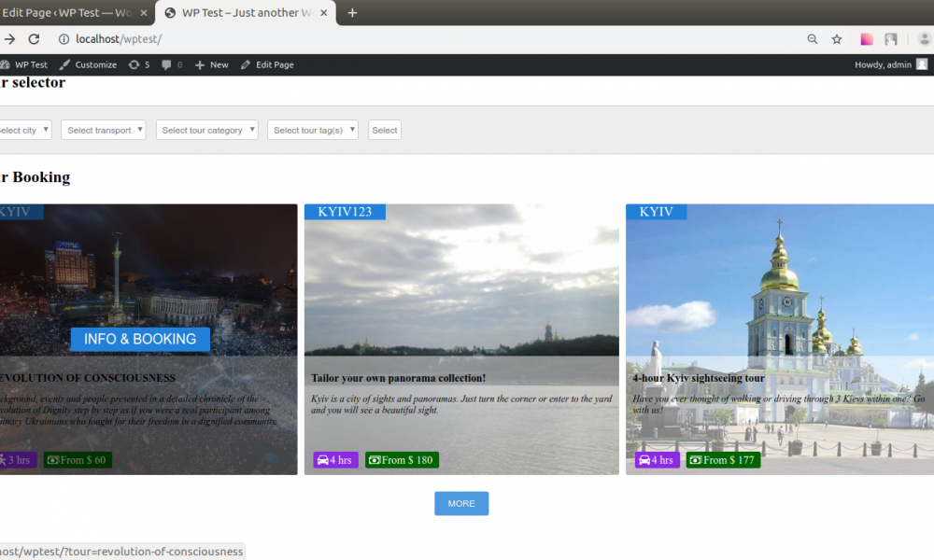
Task: Click the zoom magnifier icon in address bar
Action: (812, 39)
